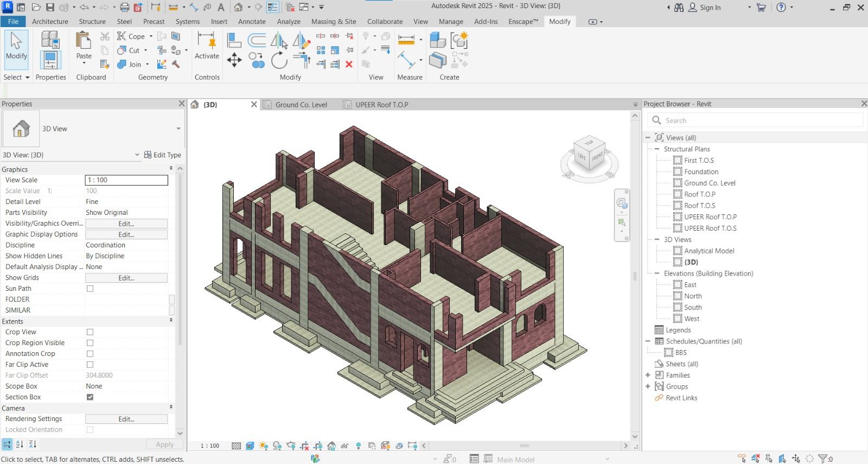Toggle Sun Path icon in view control bar

click(x=264, y=446)
